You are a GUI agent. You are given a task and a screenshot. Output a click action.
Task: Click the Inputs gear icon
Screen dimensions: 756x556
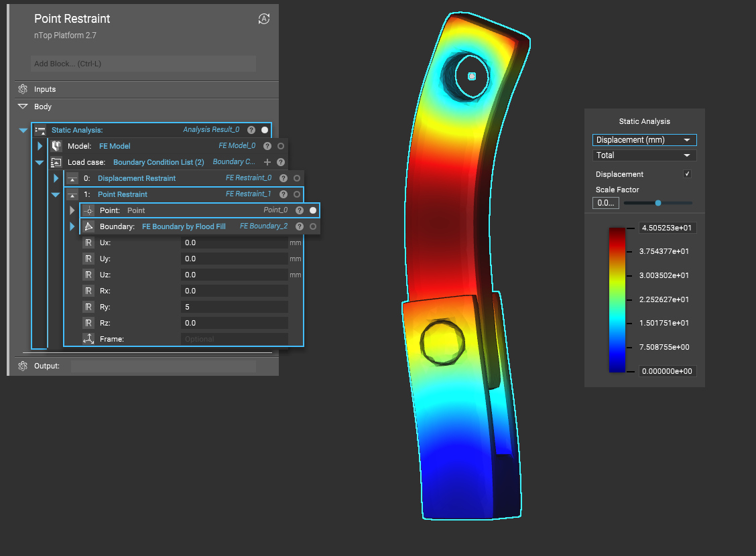(x=23, y=89)
